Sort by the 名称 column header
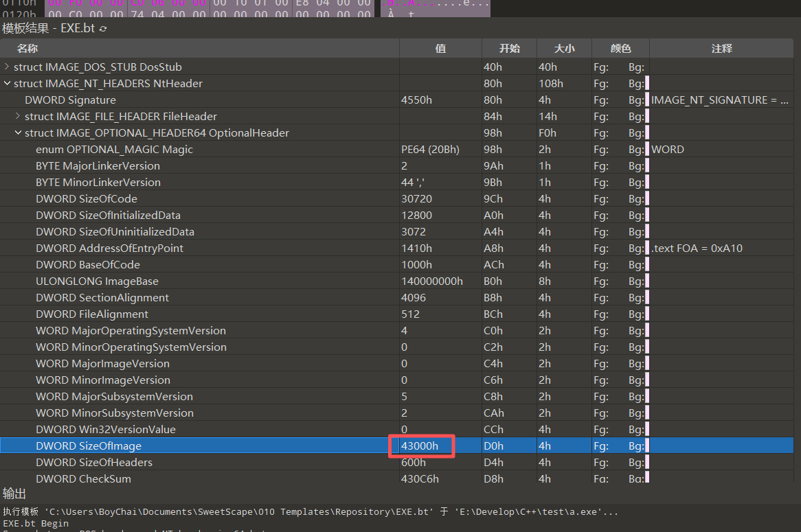Screen dimensions: 801x532 [27, 49]
